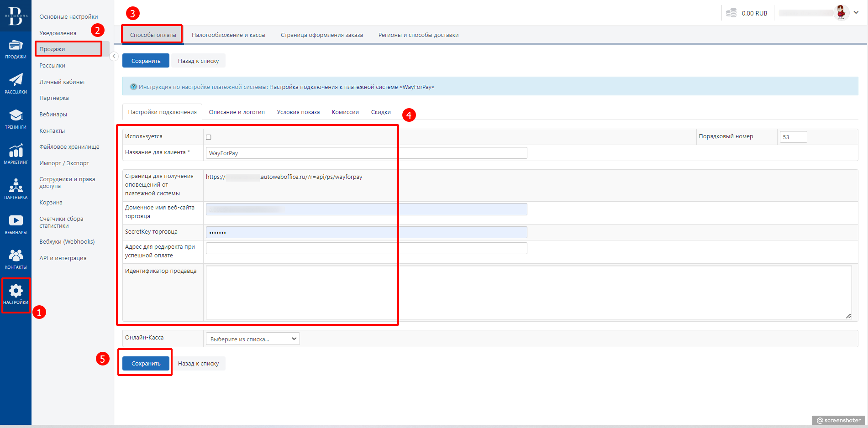Open the Комиссии tab
868x428 pixels.
345,112
